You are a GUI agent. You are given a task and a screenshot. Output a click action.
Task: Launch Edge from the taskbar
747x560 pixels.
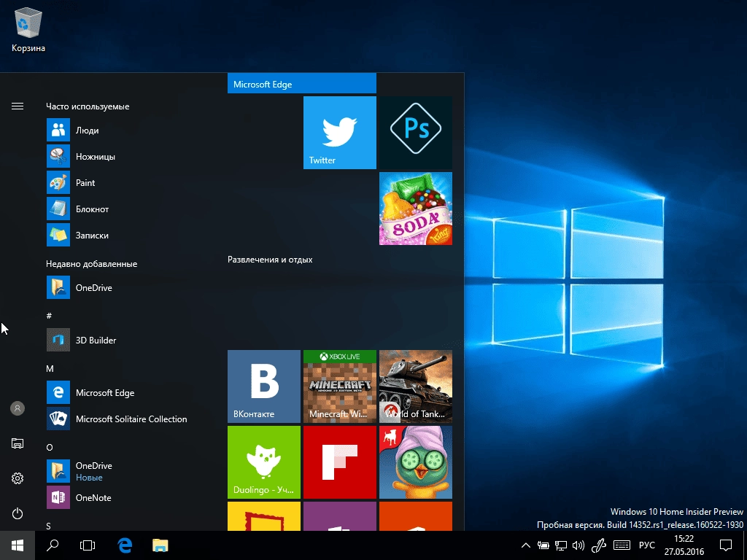125,545
